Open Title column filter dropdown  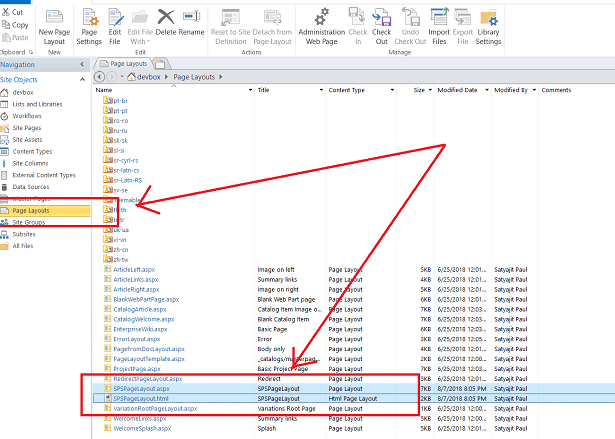point(321,90)
